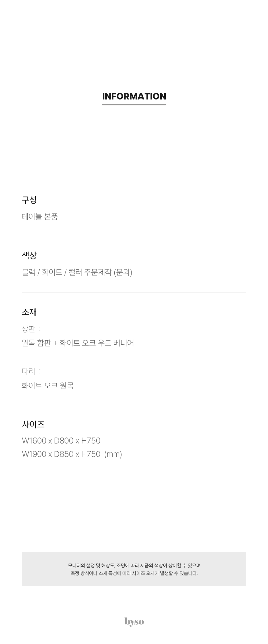Click the underline beneath INFORMATION
Screen dimensions: 268x644
[x=134, y=104]
